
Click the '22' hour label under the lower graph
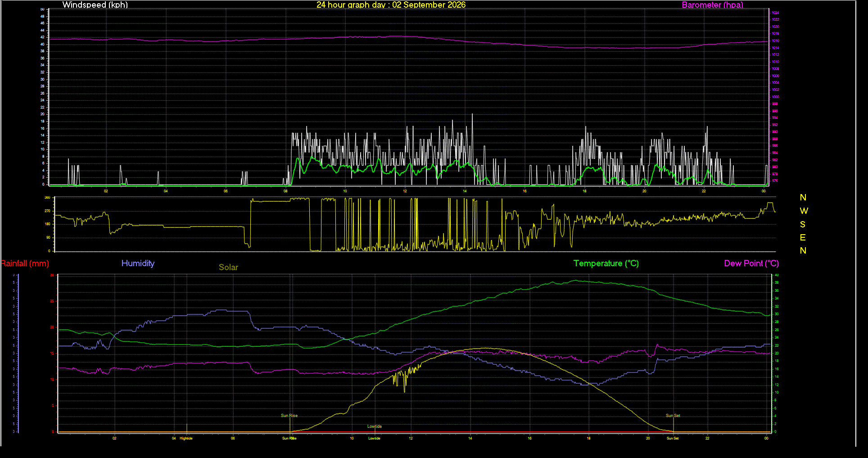tap(707, 438)
